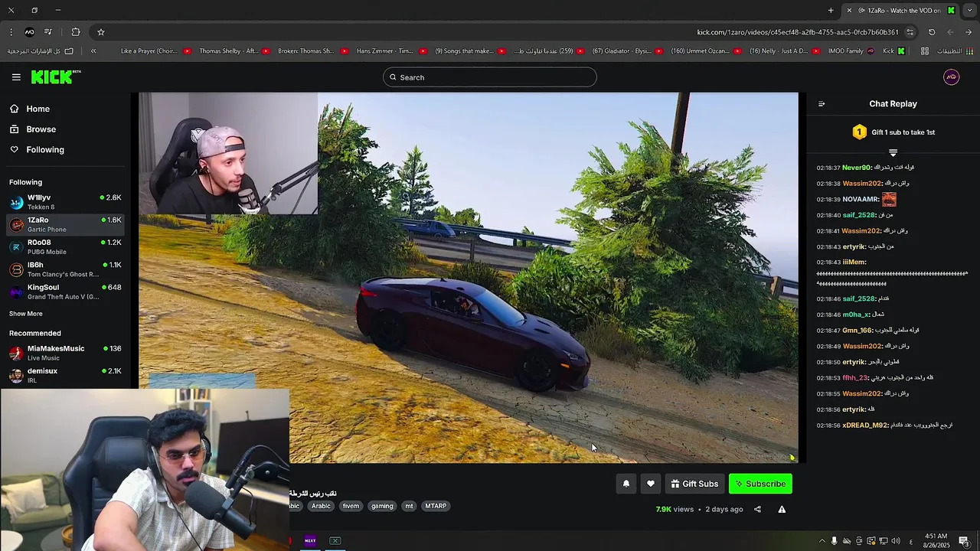Open the user avatar menu in Kick header

(951, 77)
